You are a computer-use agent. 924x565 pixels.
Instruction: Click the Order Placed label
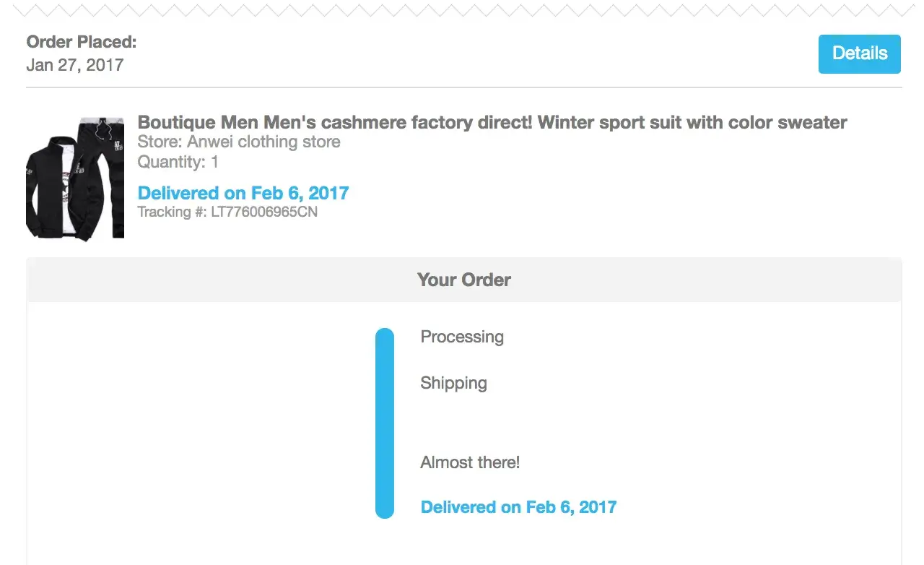[x=81, y=42]
